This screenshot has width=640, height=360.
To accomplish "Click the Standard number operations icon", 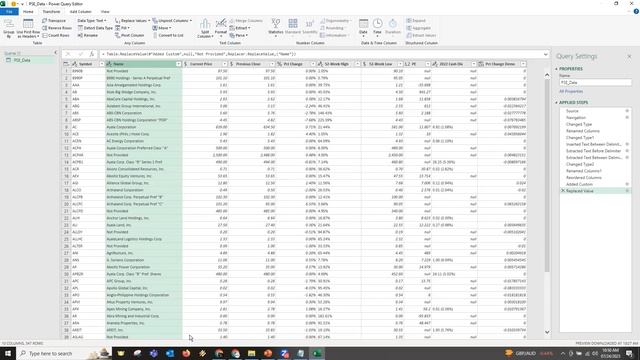I will (x=293, y=27).
